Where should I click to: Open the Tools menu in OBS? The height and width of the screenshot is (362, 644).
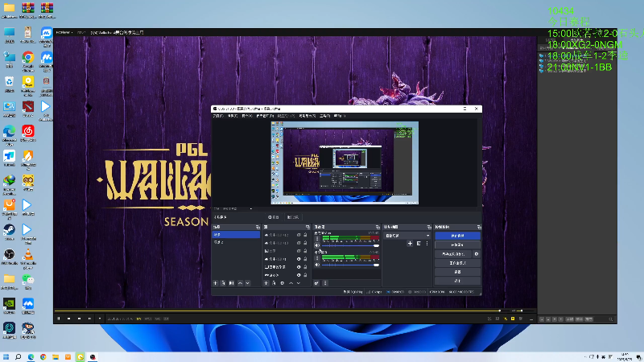coord(325,116)
